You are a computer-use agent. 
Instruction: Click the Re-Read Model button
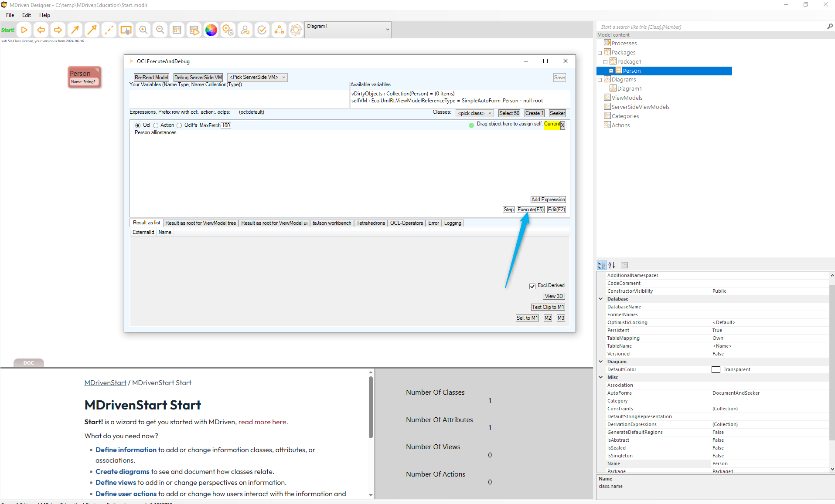pos(151,78)
